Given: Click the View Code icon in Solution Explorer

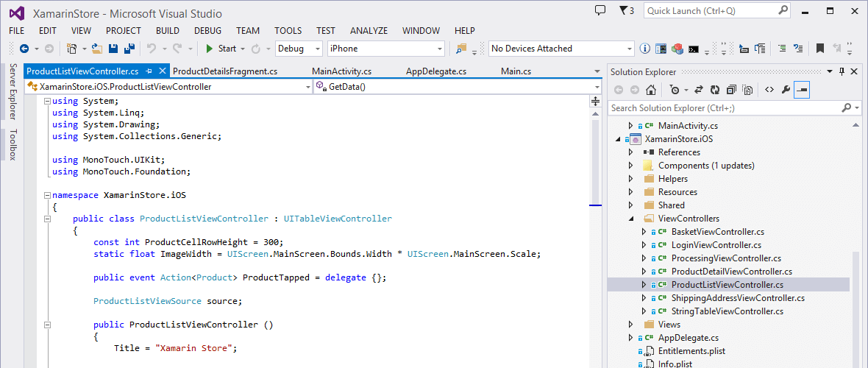Looking at the screenshot, I should (x=769, y=90).
